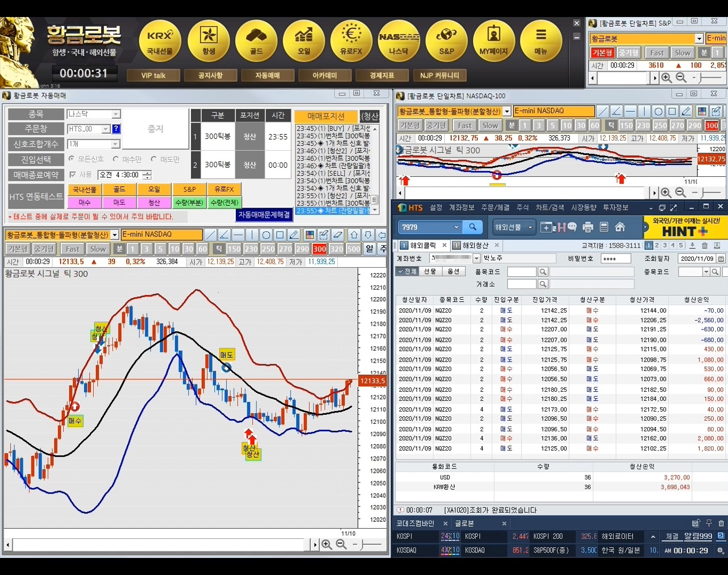Click the HTS printer icon
The image size is (728, 575).
pos(588,227)
